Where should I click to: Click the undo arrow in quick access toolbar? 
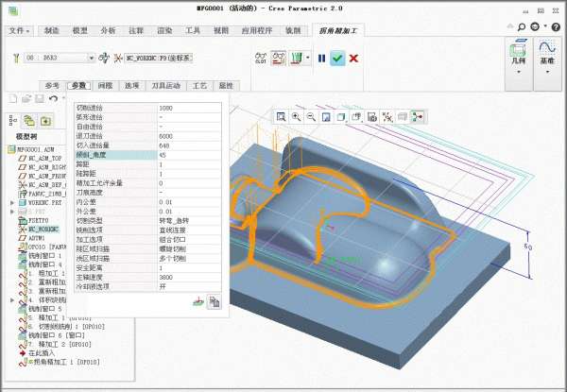53,98
